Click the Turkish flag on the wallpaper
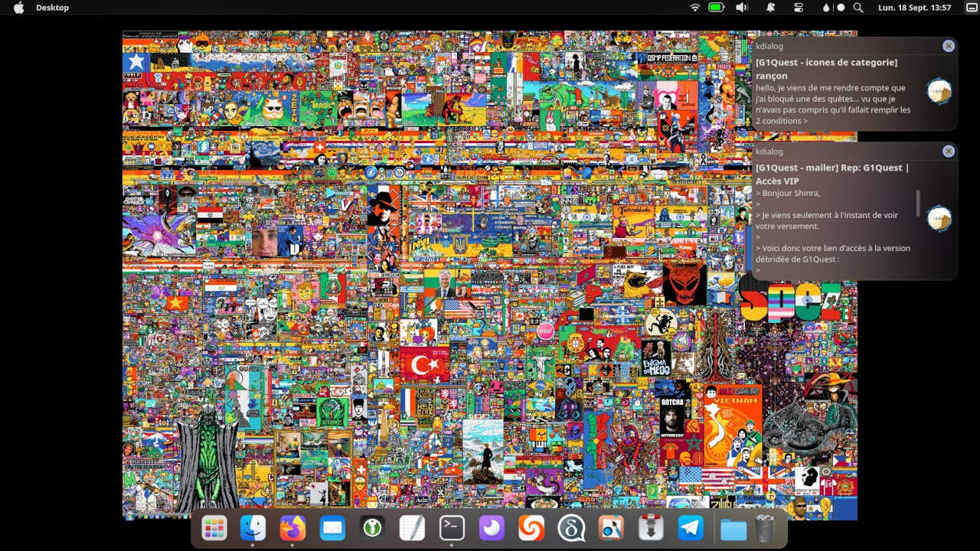980x551 pixels. click(424, 365)
